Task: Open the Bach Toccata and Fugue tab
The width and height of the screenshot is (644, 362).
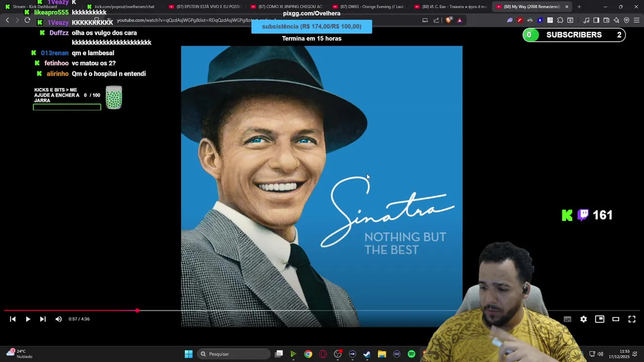Action: [x=451, y=7]
